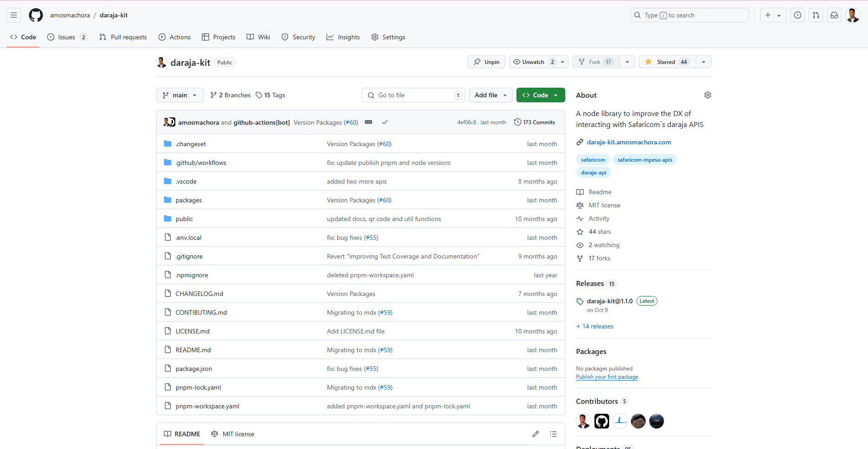Open the green Code dropdown
Screen dimensions: 868x449
point(541,95)
